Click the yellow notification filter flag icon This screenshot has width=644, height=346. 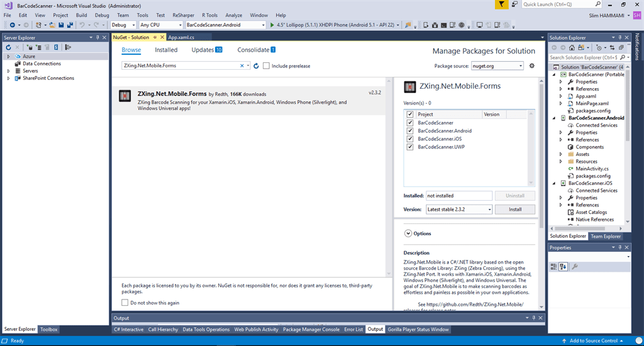(501, 4)
